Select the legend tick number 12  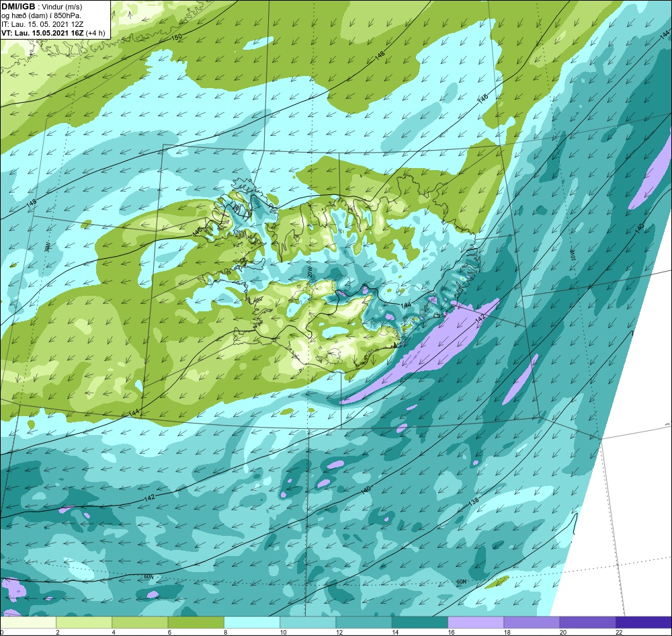pos(339,632)
